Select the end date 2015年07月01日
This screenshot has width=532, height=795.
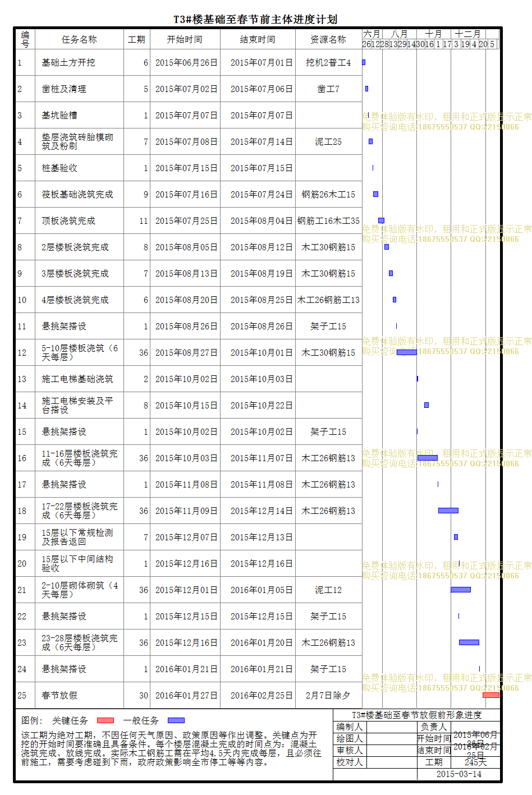pos(262,63)
